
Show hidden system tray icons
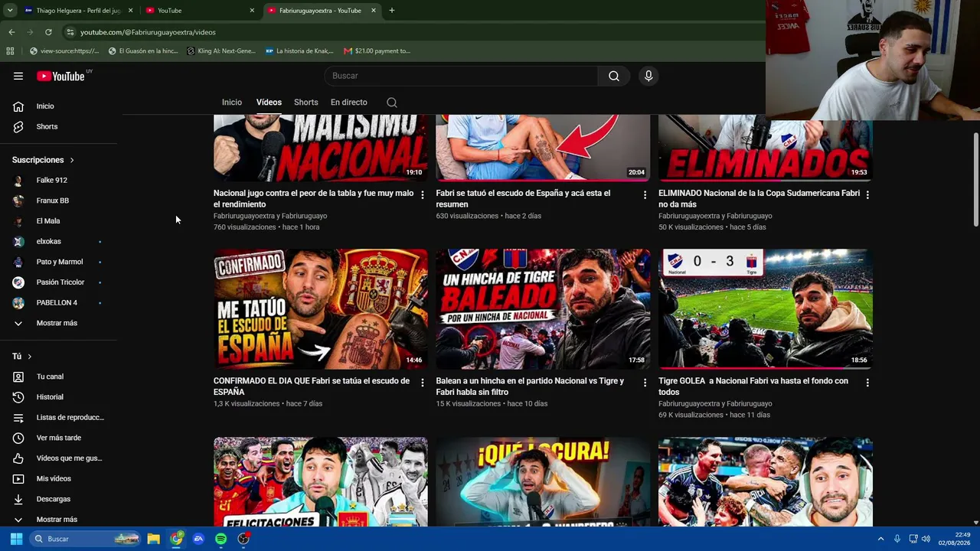[880, 539]
